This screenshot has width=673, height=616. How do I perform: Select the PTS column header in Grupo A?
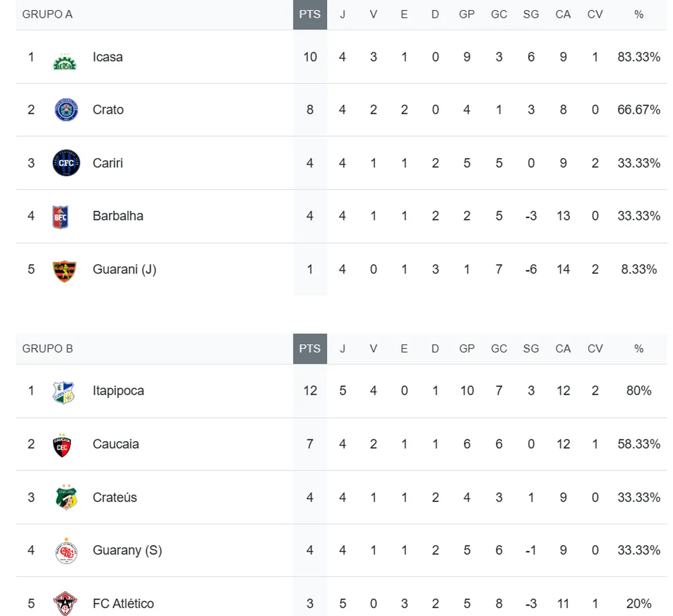point(310,15)
